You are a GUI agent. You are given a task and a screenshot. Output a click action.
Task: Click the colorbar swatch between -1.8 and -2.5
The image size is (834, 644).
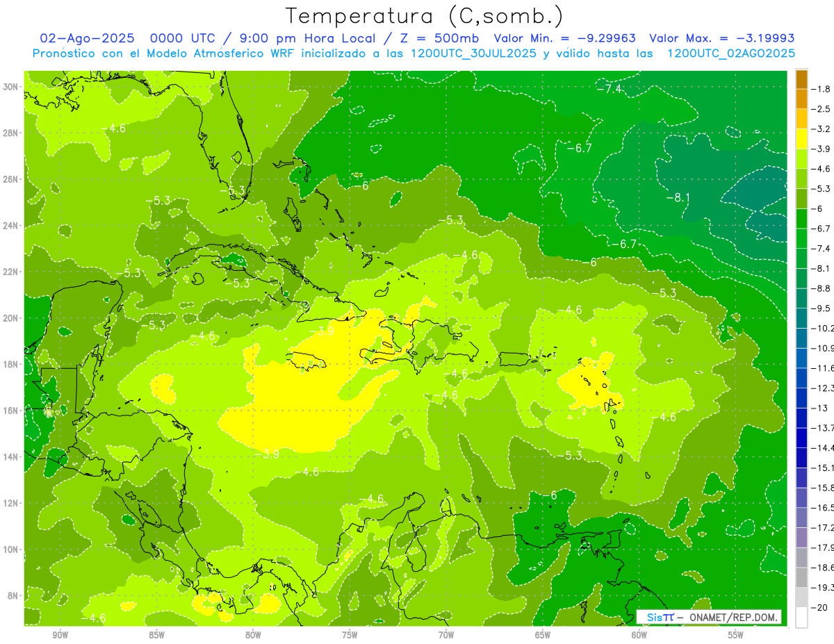pyautogui.click(x=801, y=99)
